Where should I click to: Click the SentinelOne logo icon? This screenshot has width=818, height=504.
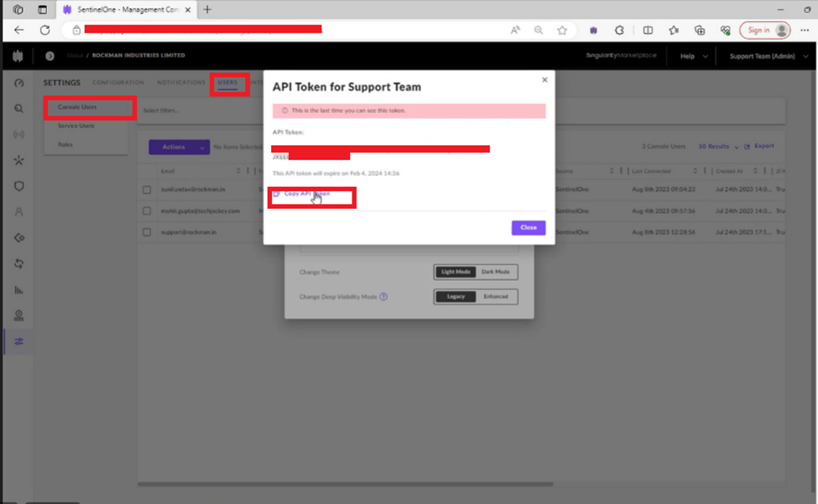(x=18, y=56)
